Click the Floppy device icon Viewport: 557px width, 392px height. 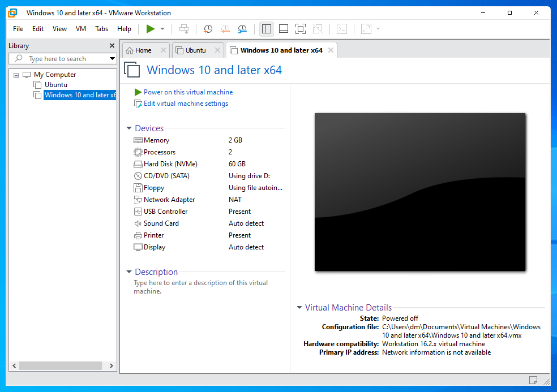click(x=138, y=188)
